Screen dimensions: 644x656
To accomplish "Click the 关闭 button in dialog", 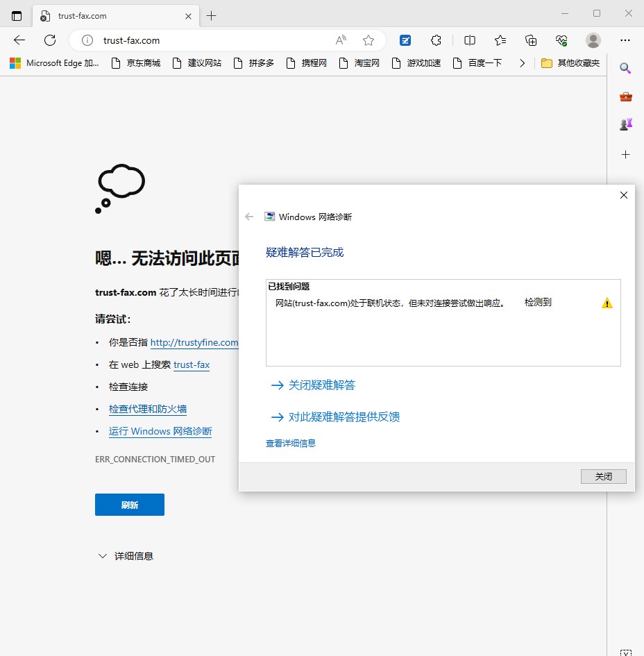I will pyautogui.click(x=604, y=476).
